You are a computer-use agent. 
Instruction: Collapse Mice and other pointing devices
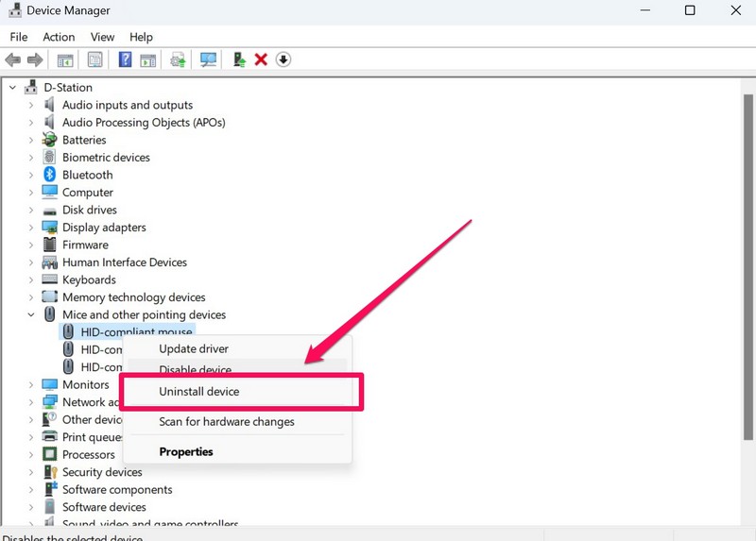[31, 314]
